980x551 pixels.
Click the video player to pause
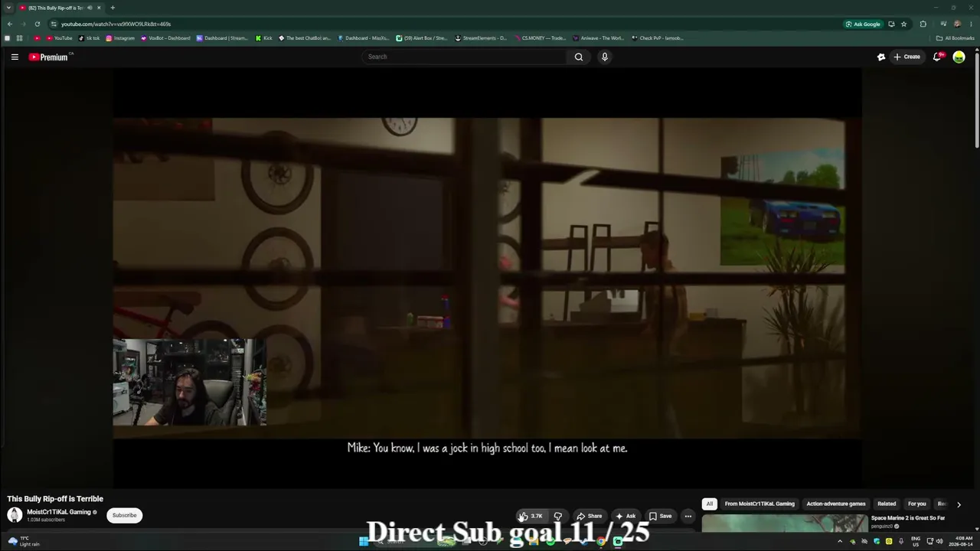click(x=488, y=278)
